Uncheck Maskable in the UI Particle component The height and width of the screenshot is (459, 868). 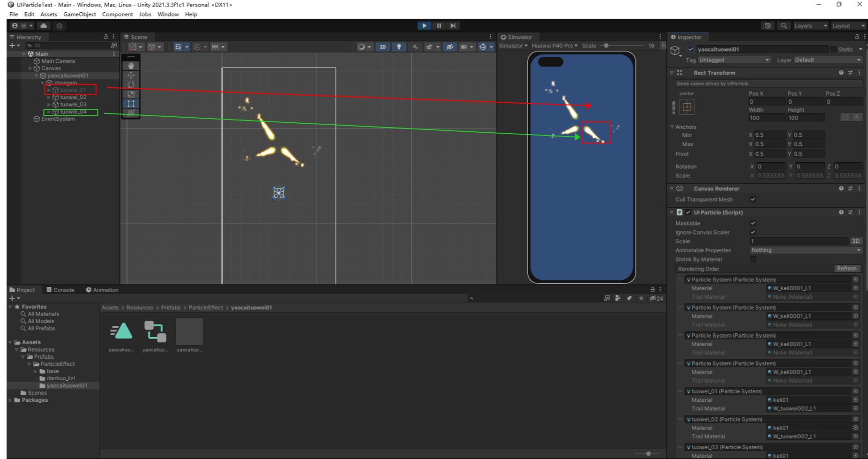coord(753,223)
